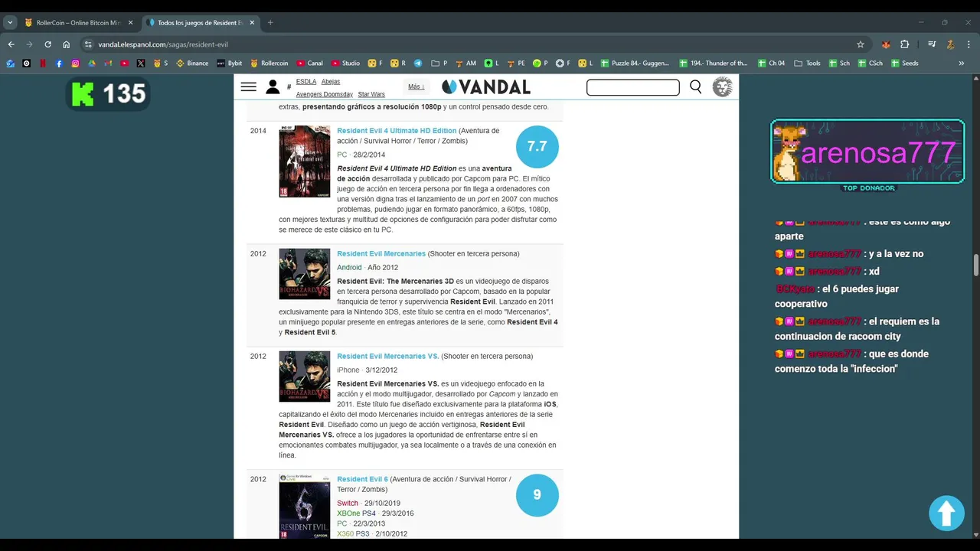
Task: Select the Switch platform link for Resident Evil 6
Action: click(x=348, y=503)
